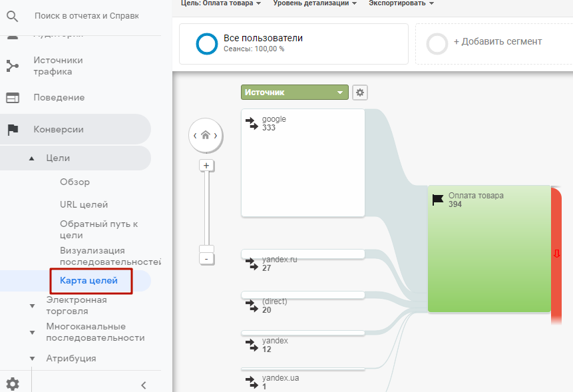This screenshot has height=392, width=573.
Task: Collapse the sidebar with the chevron
Action: [x=144, y=385]
